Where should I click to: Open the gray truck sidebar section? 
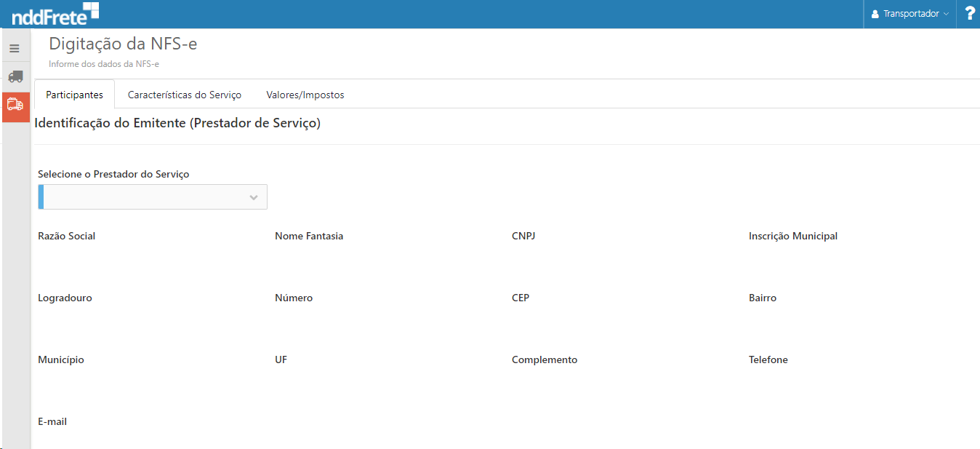(x=15, y=76)
